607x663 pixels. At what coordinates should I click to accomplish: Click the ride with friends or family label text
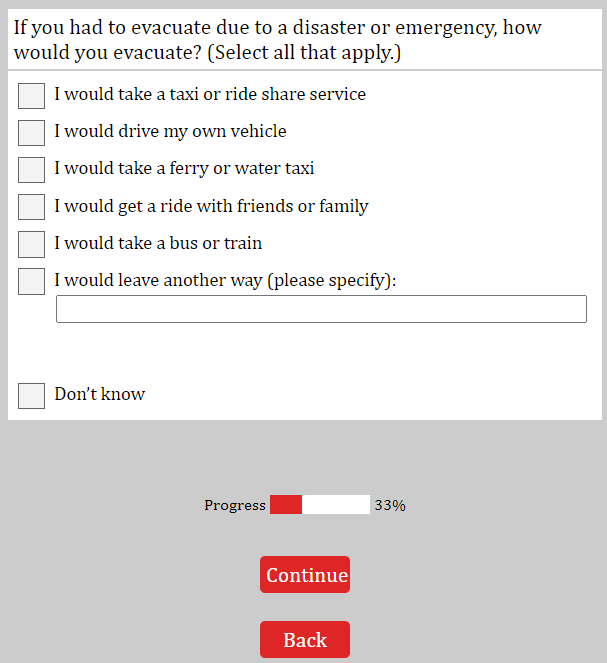coord(211,207)
